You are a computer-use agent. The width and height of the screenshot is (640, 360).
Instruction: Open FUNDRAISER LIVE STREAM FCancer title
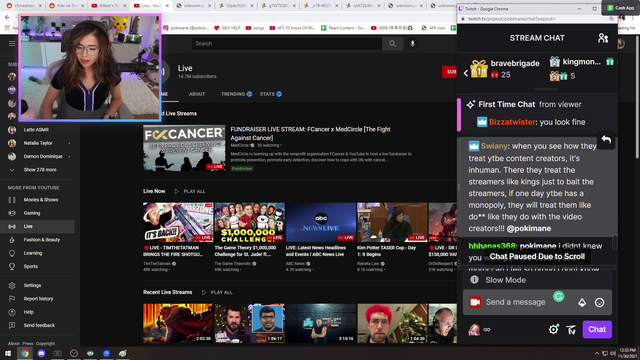click(310, 133)
